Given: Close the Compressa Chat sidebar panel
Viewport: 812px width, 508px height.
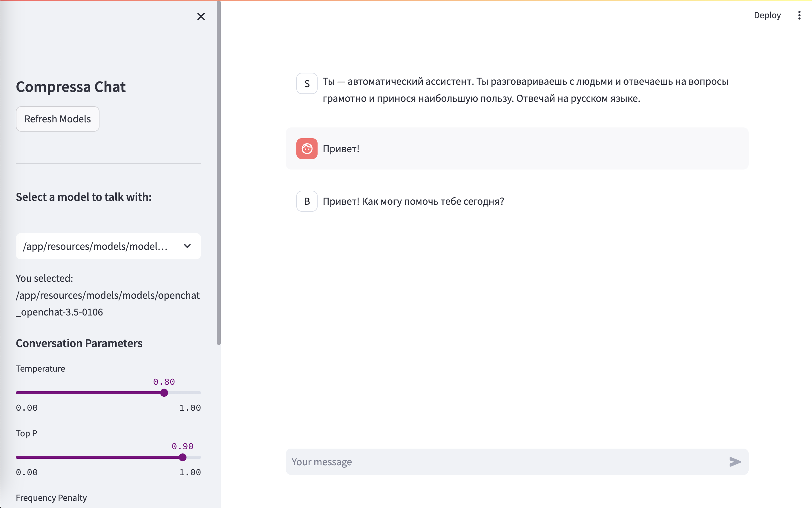Looking at the screenshot, I should coord(201,16).
